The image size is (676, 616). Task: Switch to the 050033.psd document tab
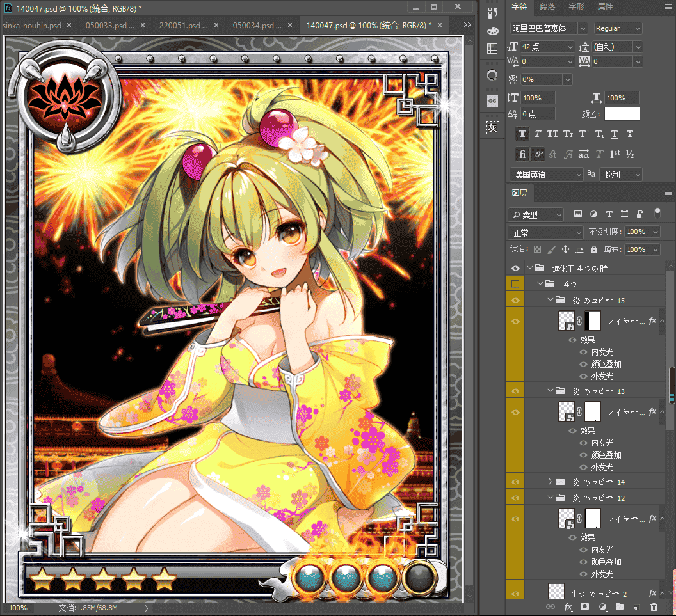pyautogui.click(x=110, y=26)
